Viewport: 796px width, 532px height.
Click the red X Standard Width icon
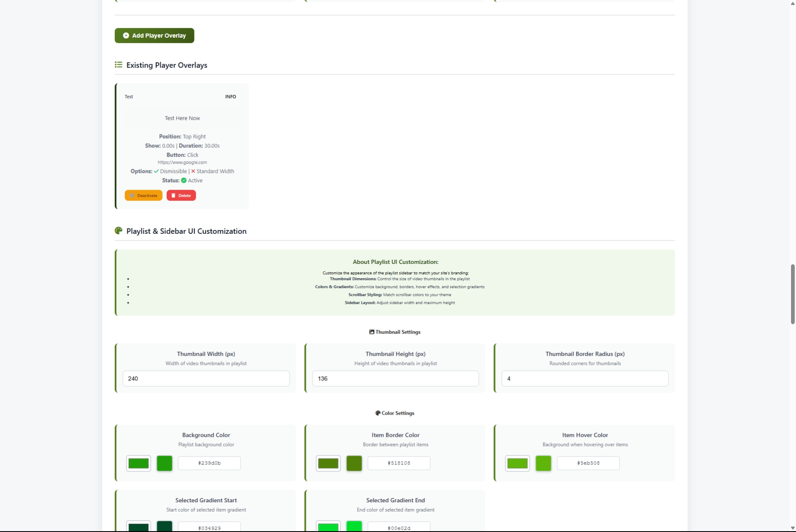coord(193,171)
